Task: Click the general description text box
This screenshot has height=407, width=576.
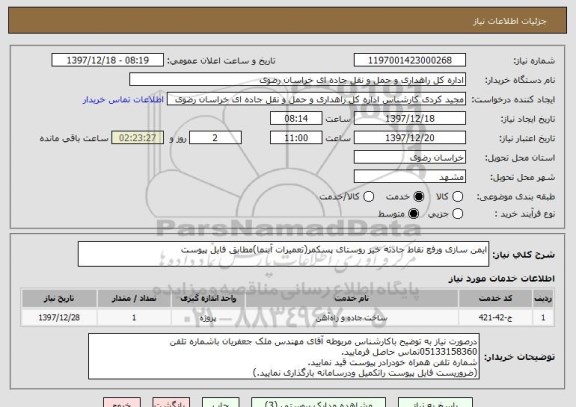Action: pos(283,254)
